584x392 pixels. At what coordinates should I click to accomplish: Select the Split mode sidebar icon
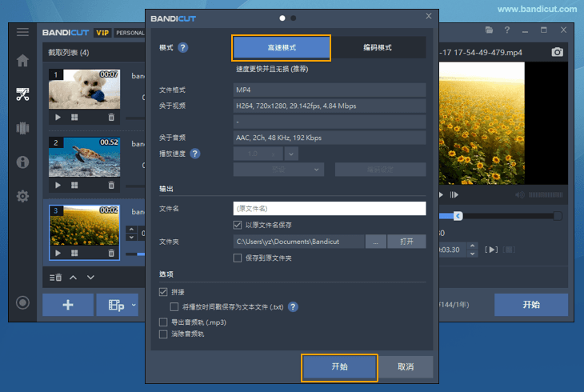[22, 128]
